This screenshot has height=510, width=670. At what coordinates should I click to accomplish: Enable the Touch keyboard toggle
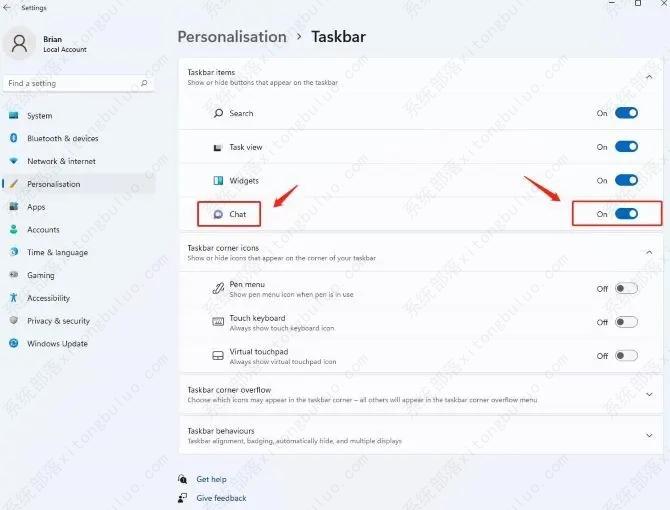point(626,322)
